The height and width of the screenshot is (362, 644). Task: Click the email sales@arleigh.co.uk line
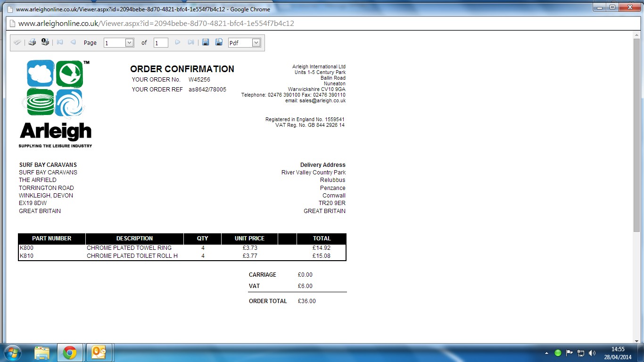[x=315, y=101]
